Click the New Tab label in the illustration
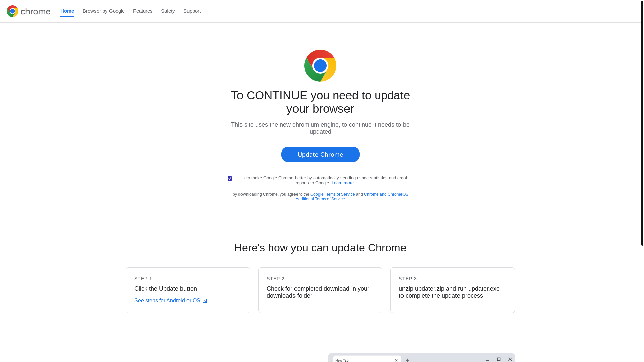644x362 pixels. pyautogui.click(x=342, y=360)
